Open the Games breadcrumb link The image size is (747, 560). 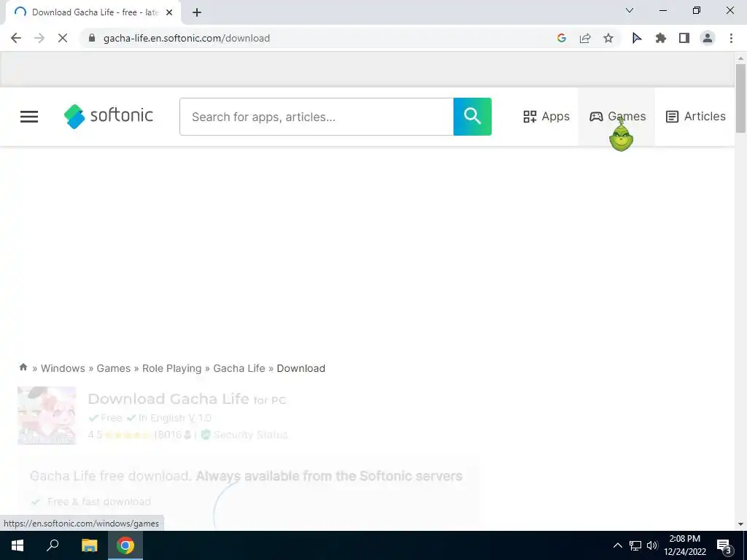pos(113,368)
